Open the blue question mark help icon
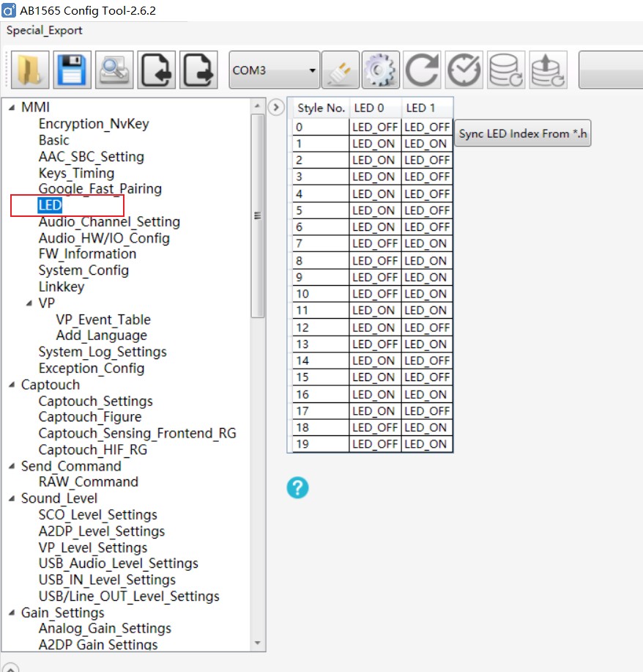 tap(297, 488)
